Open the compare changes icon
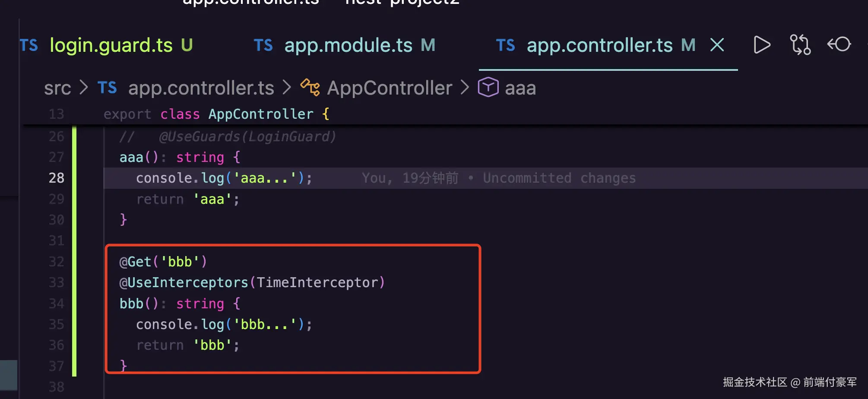The image size is (868, 399). tap(800, 45)
